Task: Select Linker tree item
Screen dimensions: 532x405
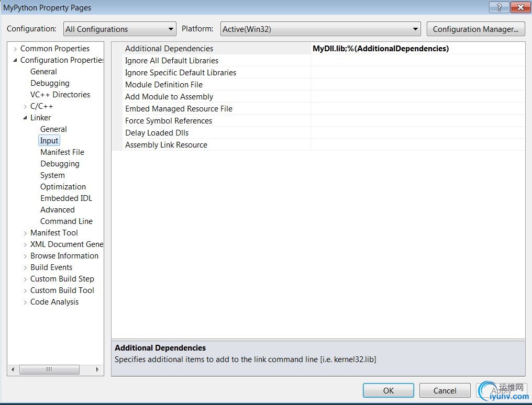Action: pyautogui.click(x=40, y=118)
